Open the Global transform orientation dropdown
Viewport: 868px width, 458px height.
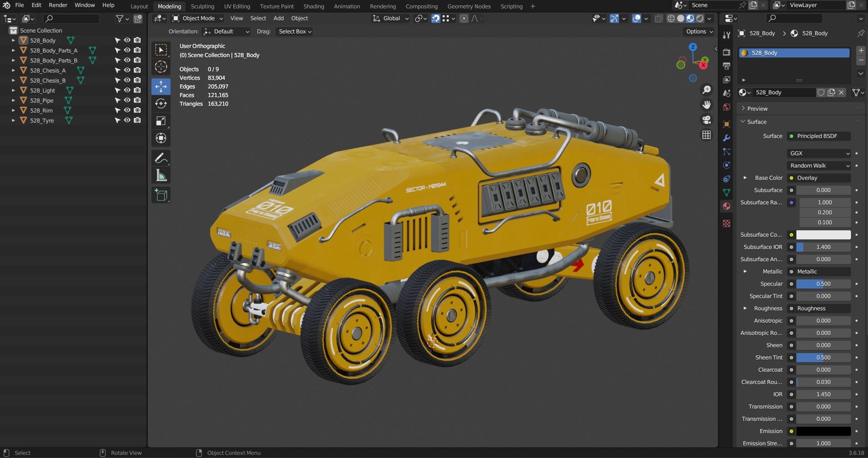(x=391, y=19)
